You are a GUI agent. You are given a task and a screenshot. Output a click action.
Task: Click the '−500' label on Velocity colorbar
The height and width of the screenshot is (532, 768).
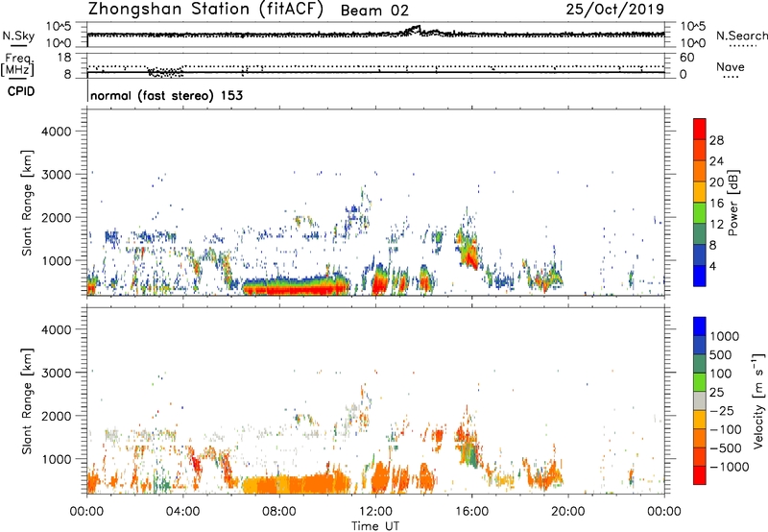(x=726, y=447)
